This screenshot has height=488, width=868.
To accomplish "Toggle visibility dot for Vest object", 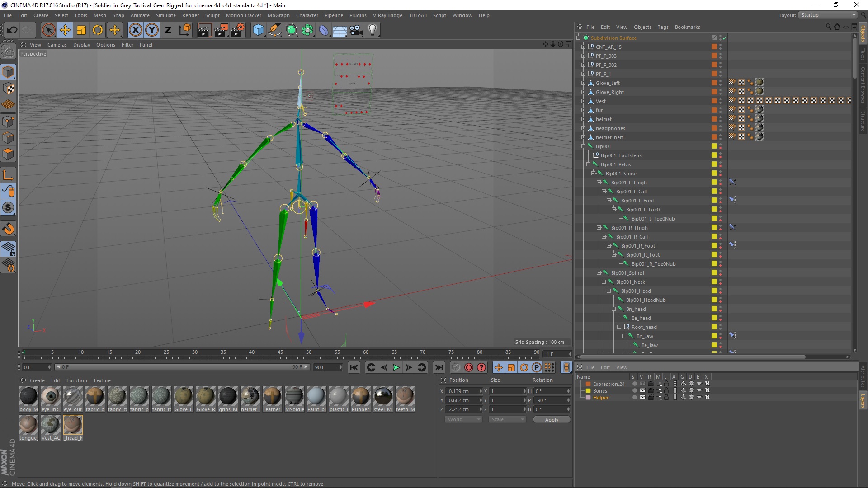I will coord(721,100).
